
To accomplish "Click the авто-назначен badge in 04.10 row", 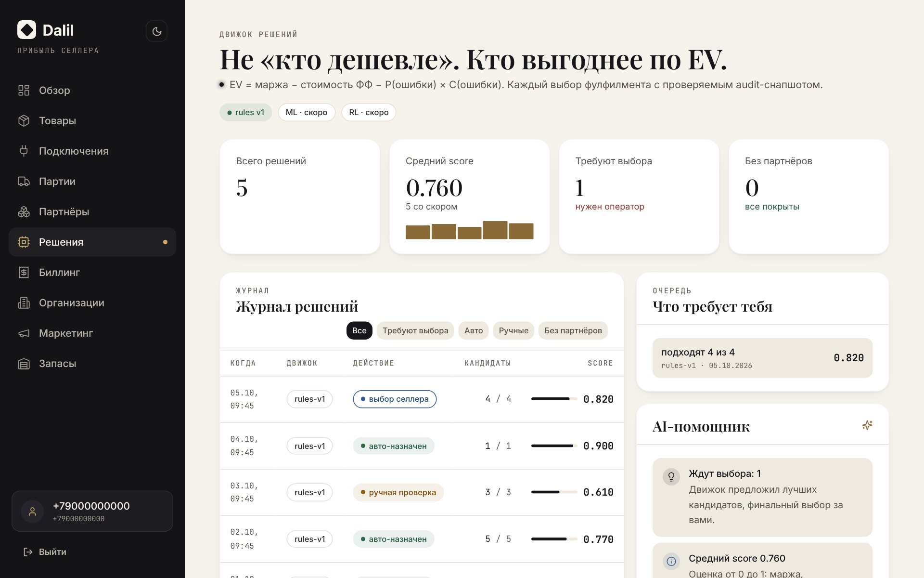I will pos(394,446).
